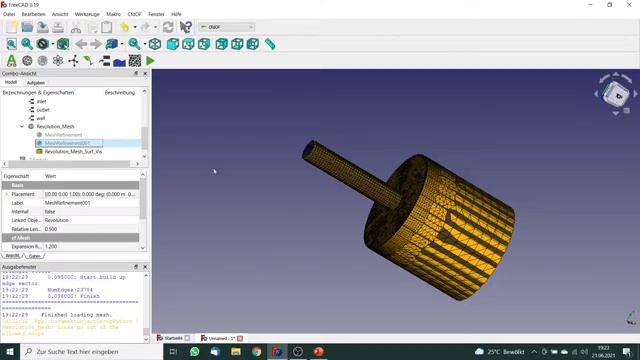Viewport: 640px width, 360px height.
Task: Click the draw style icon
Action: [x=42, y=44]
